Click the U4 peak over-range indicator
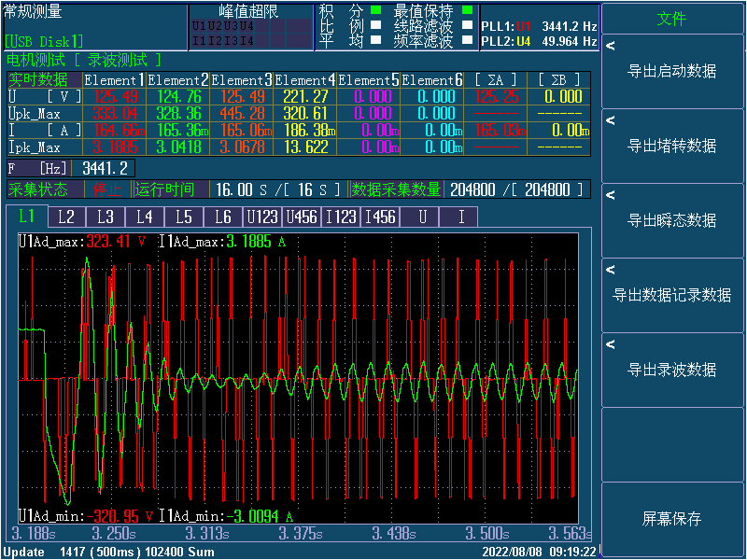The width and height of the screenshot is (747, 560). [x=247, y=26]
